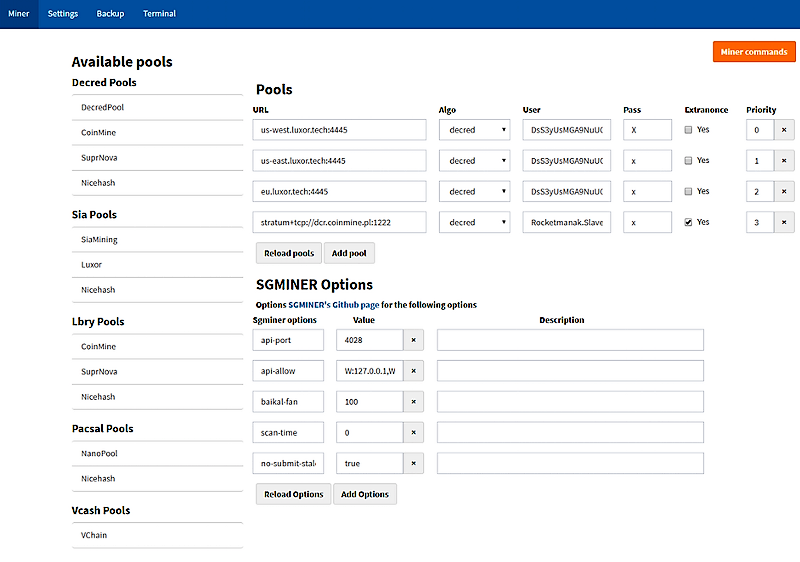This screenshot has width=800, height=562.
Task: Remove the us-east.luxor.tech pool row
Action: click(784, 161)
